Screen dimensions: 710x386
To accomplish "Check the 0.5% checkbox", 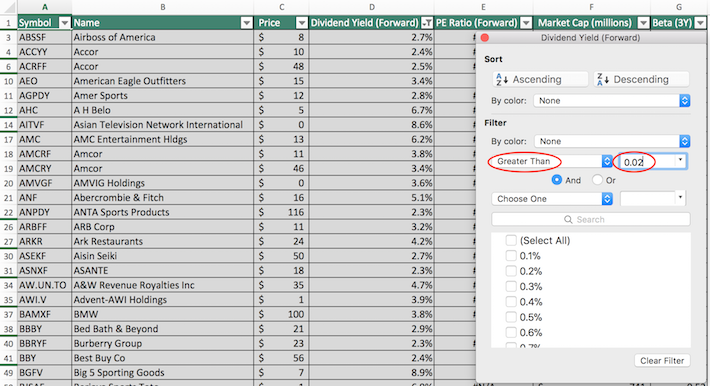I will 511,317.
